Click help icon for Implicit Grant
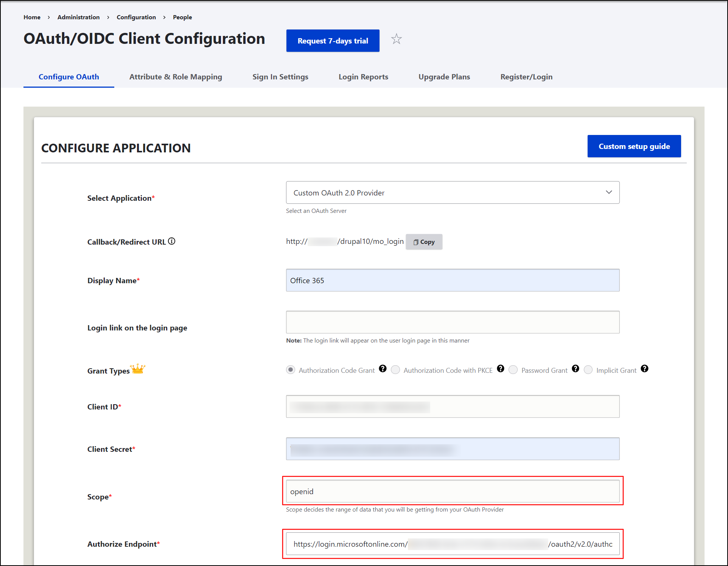Image resolution: width=728 pixels, height=566 pixels. (x=645, y=369)
